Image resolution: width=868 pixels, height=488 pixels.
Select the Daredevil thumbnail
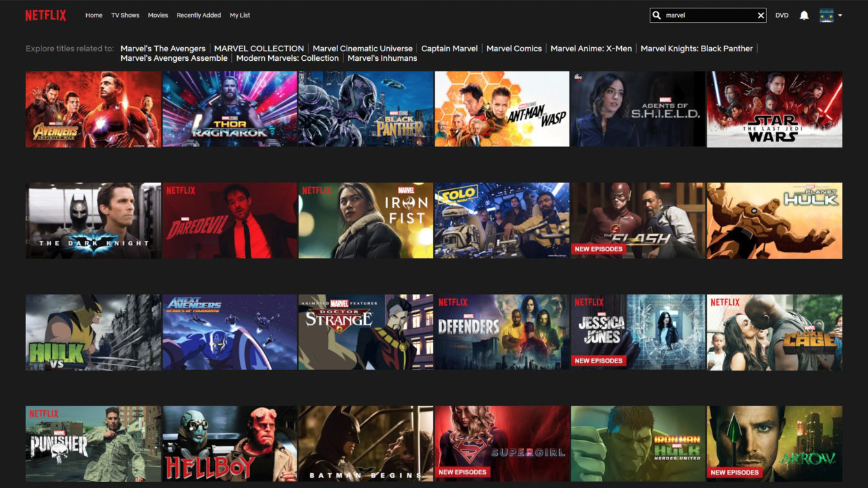tap(229, 220)
